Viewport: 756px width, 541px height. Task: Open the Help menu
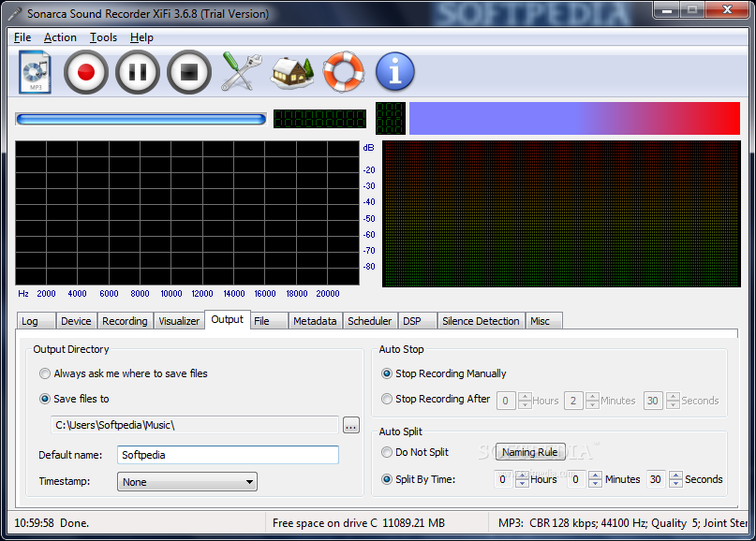click(x=141, y=37)
